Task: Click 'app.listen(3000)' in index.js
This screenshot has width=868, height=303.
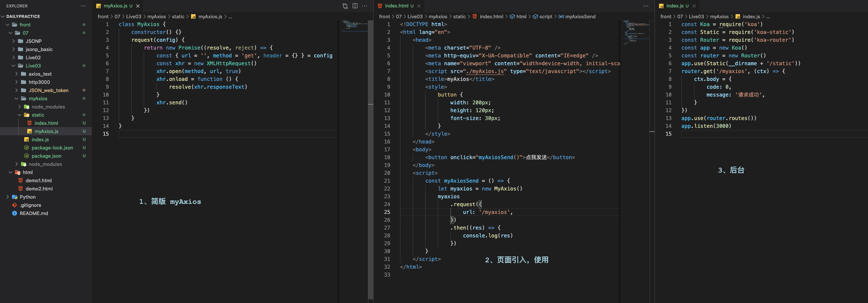Action: click(x=706, y=126)
